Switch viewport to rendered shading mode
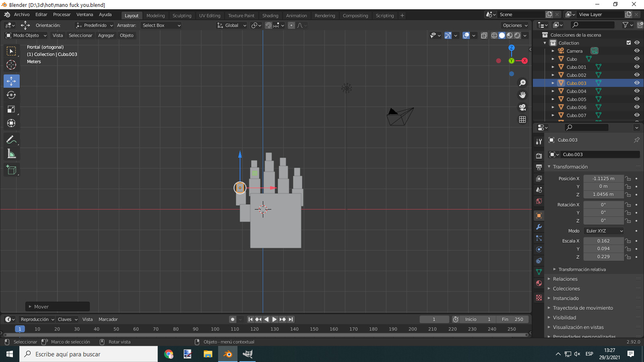The height and width of the screenshot is (362, 644). click(x=517, y=35)
